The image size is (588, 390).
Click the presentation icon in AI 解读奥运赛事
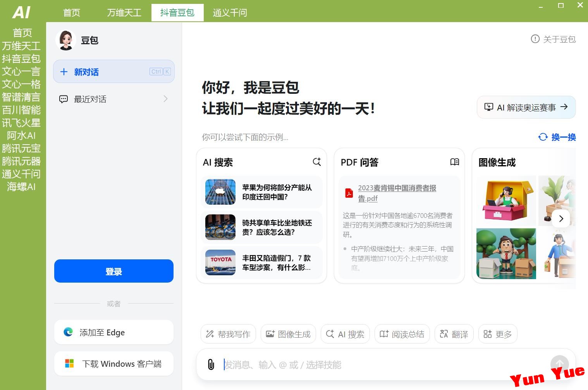(x=489, y=107)
